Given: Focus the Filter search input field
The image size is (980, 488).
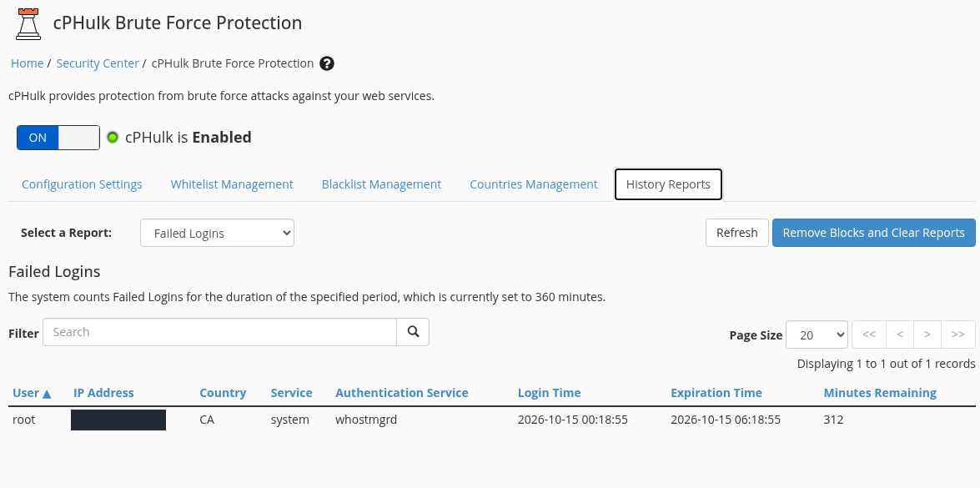Looking at the screenshot, I should click(x=219, y=332).
